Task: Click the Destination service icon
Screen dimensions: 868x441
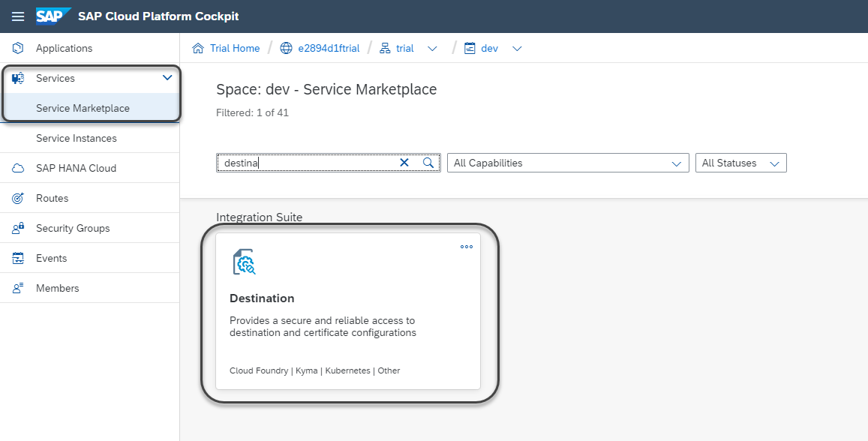Action: pos(244,262)
